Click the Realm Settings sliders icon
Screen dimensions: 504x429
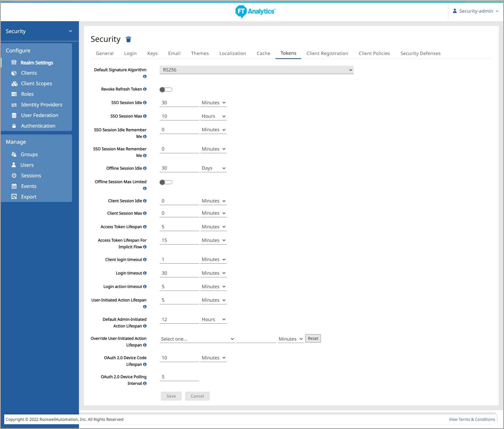pyautogui.click(x=14, y=62)
